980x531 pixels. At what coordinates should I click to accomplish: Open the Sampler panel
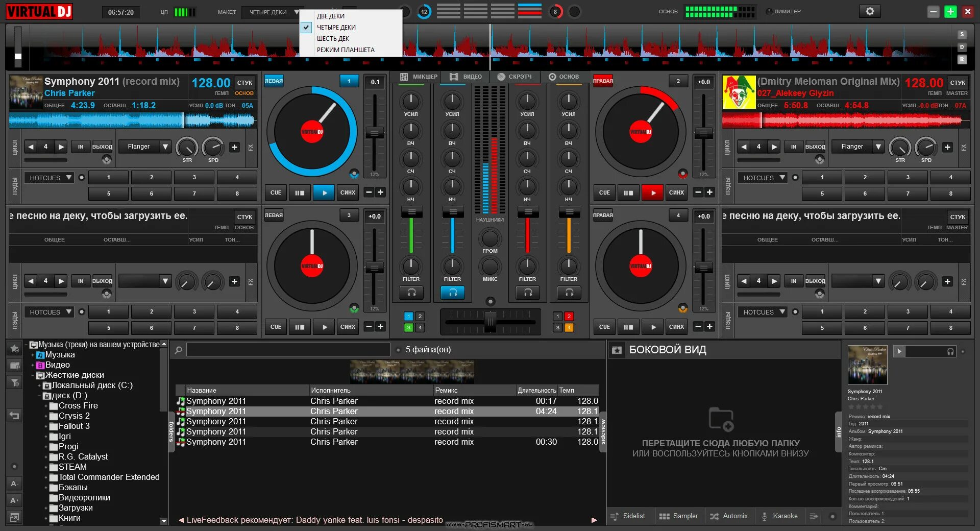point(678,516)
